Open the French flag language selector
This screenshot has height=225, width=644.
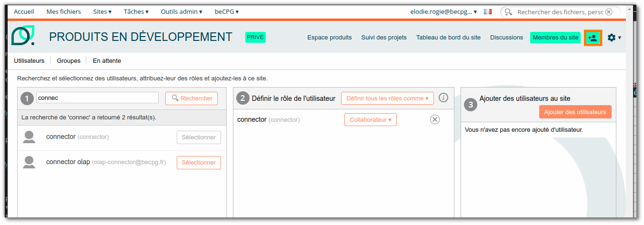point(488,11)
